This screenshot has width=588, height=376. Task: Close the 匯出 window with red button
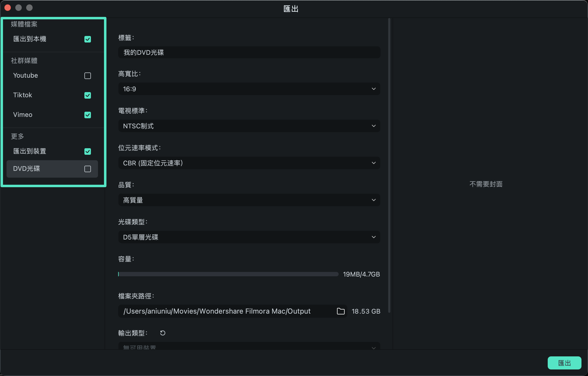tap(8, 8)
